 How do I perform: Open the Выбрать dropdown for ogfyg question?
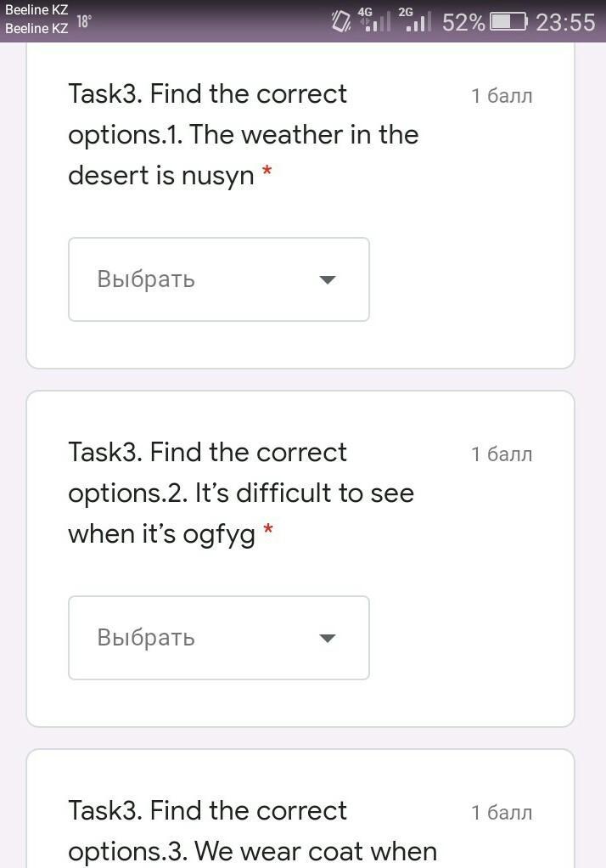(218, 638)
